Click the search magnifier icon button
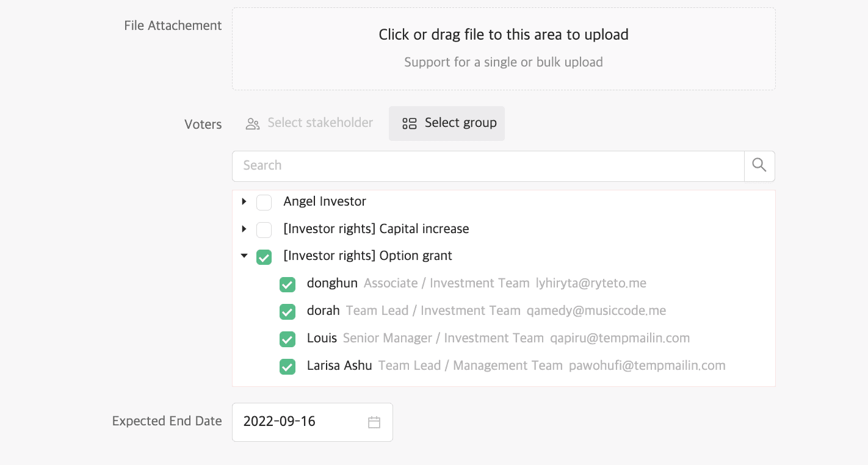 click(x=759, y=166)
